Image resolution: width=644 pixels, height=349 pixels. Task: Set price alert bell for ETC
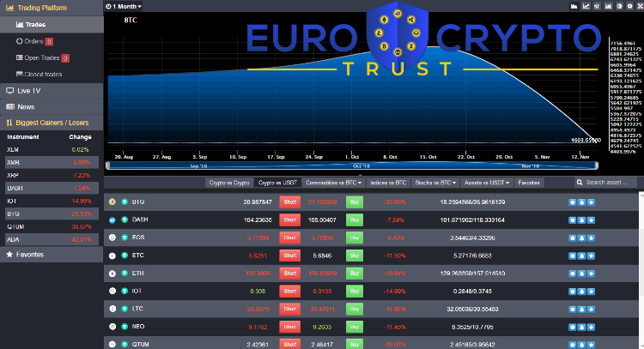[x=581, y=256]
